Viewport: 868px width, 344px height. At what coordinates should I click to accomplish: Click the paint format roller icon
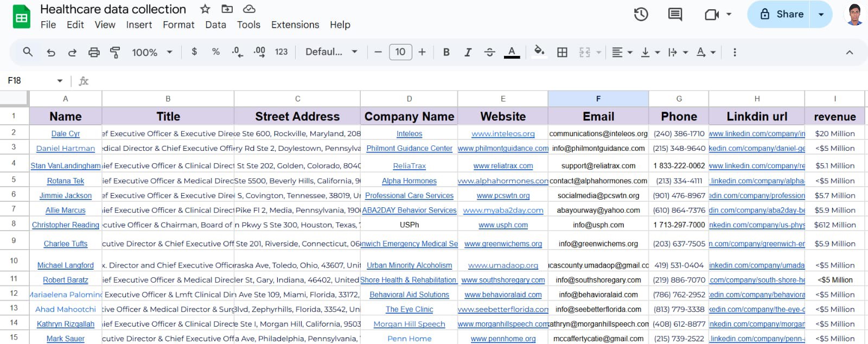115,52
